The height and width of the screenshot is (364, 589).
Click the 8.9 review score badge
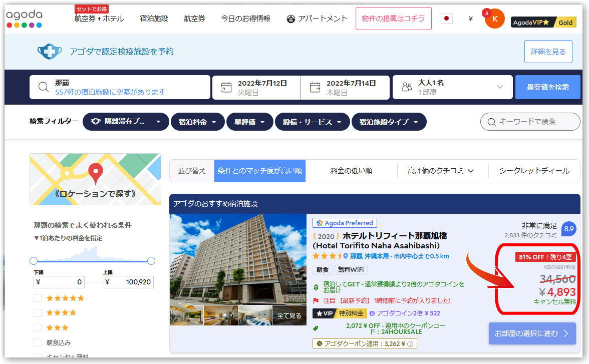(x=569, y=229)
